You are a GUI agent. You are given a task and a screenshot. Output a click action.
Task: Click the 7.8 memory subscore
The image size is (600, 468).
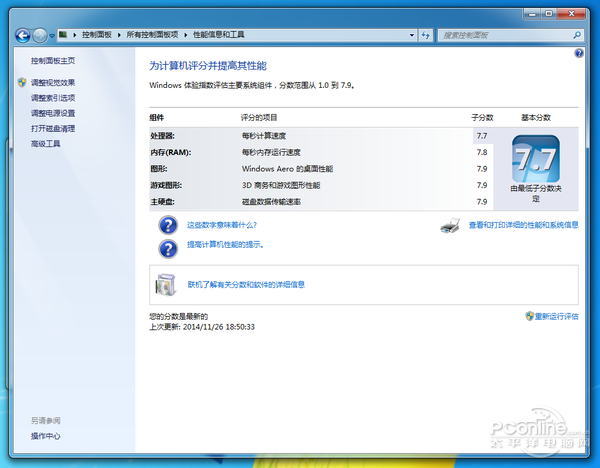click(x=482, y=152)
